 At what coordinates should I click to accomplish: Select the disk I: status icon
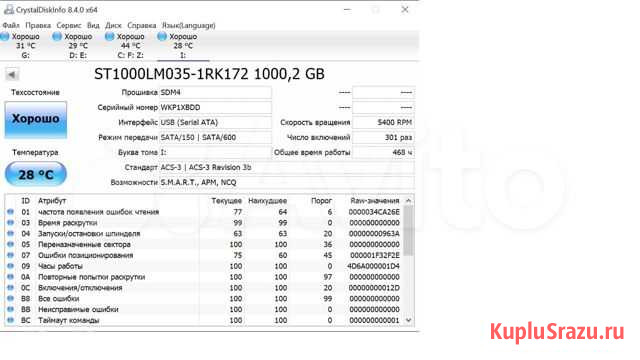tap(162, 37)
